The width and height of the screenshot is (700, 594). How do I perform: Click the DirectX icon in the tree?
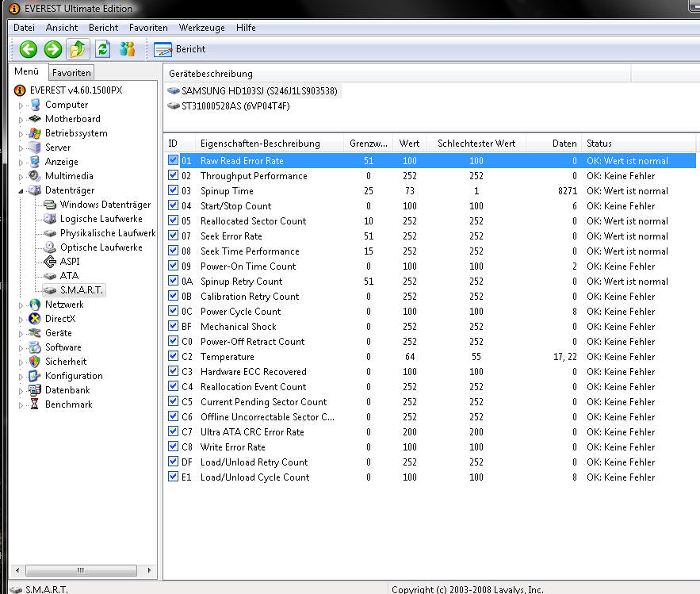[x=35, y=319]
